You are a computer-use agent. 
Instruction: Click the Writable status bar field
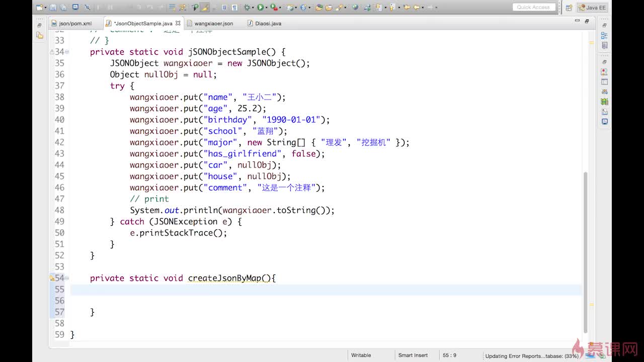361,355
